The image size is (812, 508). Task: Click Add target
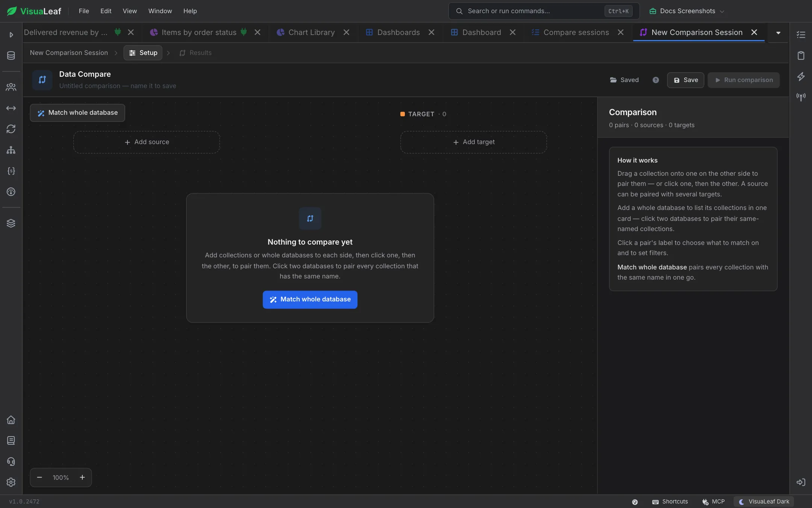(473, 142)
